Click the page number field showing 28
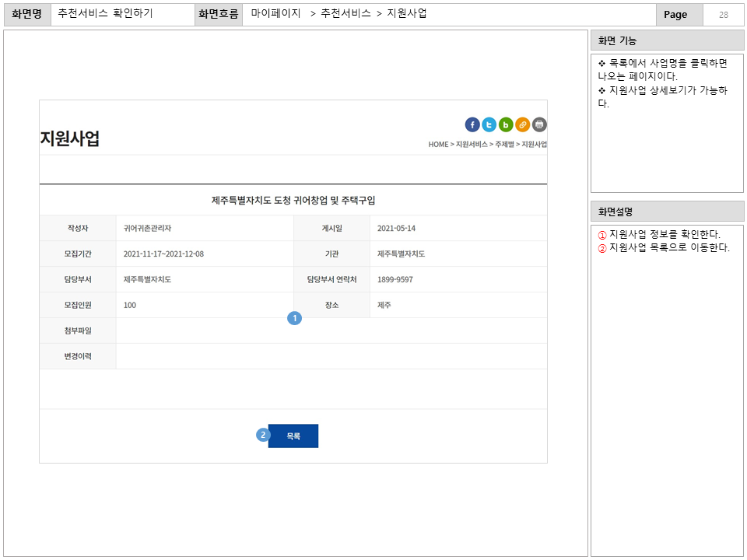The image size is (747, 560). click(724, 13)
